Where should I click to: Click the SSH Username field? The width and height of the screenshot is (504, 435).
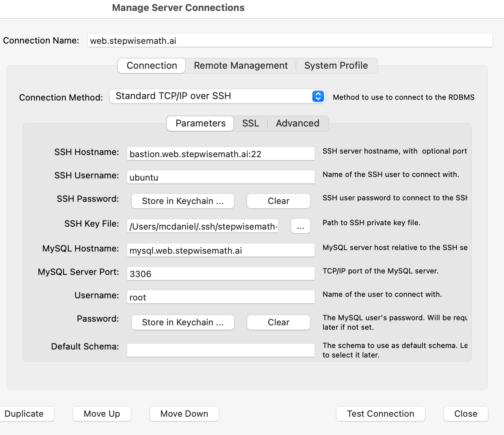point(221,177)
